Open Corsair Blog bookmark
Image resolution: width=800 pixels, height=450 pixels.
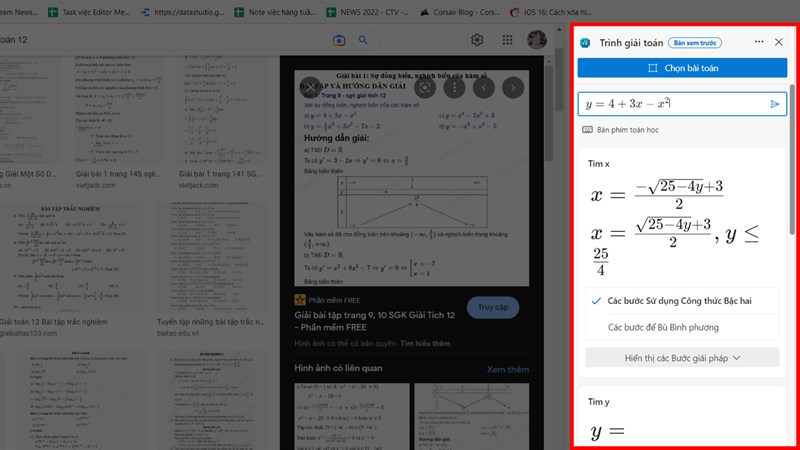460,12
